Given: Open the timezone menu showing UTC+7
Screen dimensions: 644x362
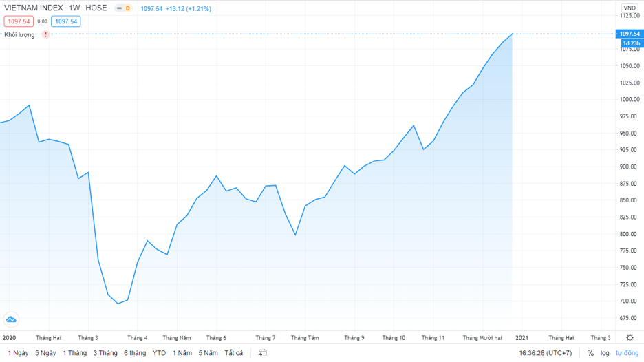Looking at the screenshot, I should (x=546, y=353).
